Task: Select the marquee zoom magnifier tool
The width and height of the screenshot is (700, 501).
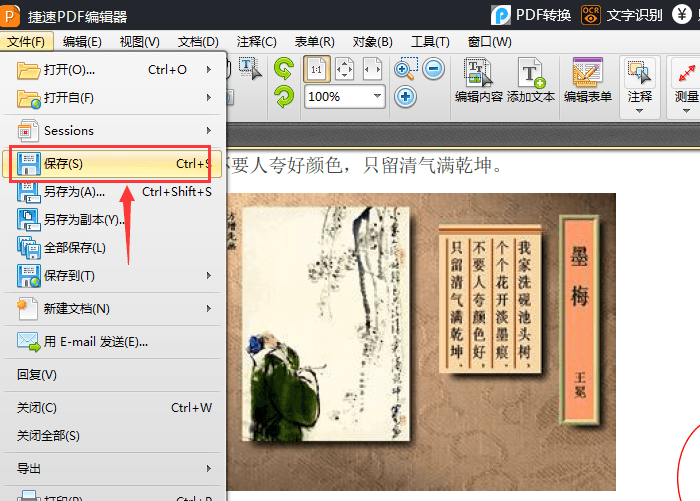Action: click(x=406, y=69)
